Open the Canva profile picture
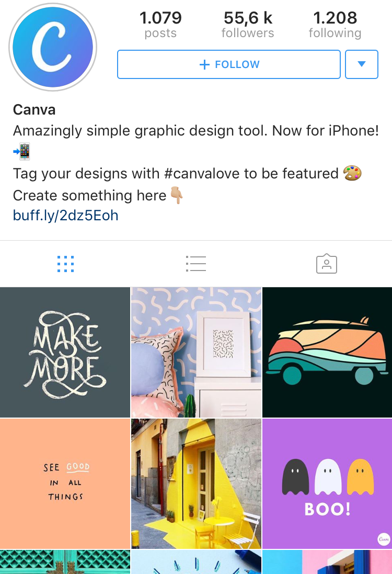This screenshot has width=392, height=574. [x=53, y=47]
